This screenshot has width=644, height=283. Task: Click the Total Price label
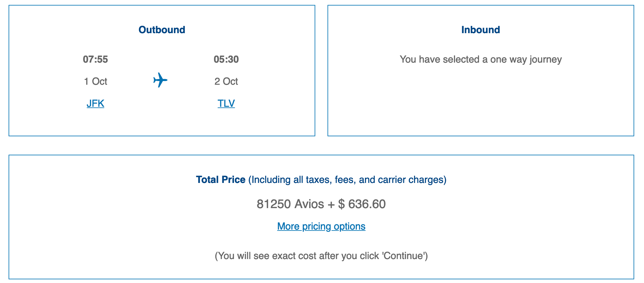pyautogui.click(x=220, y=180)
